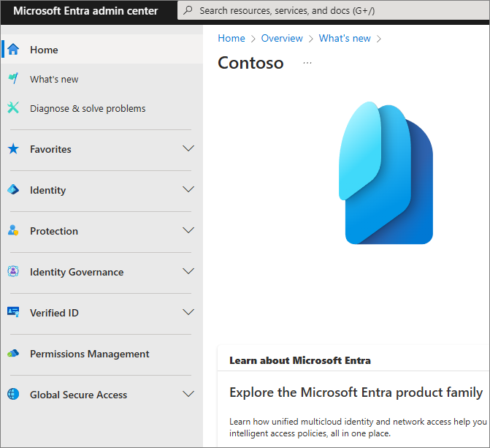This screenshot has width=490, height=448.
Task: Open What's new in the sidebar
Action: pyautogui.click(x=102, y=79)
